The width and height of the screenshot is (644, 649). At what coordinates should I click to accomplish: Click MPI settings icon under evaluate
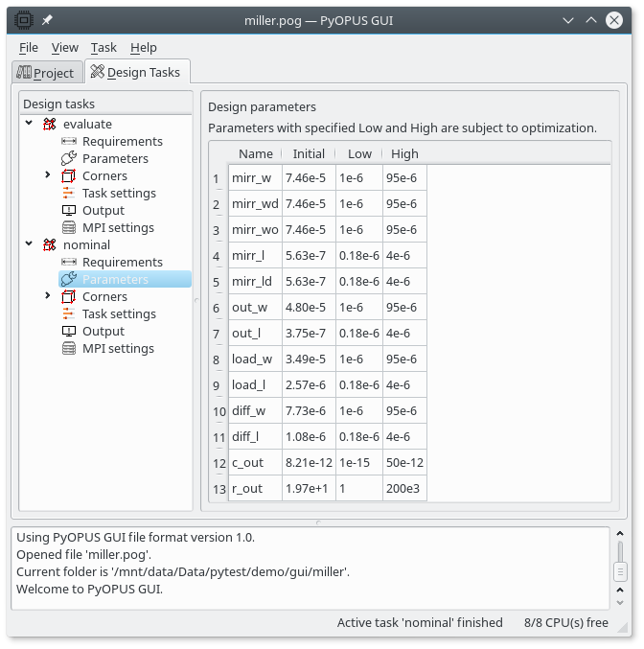point(68,228)
